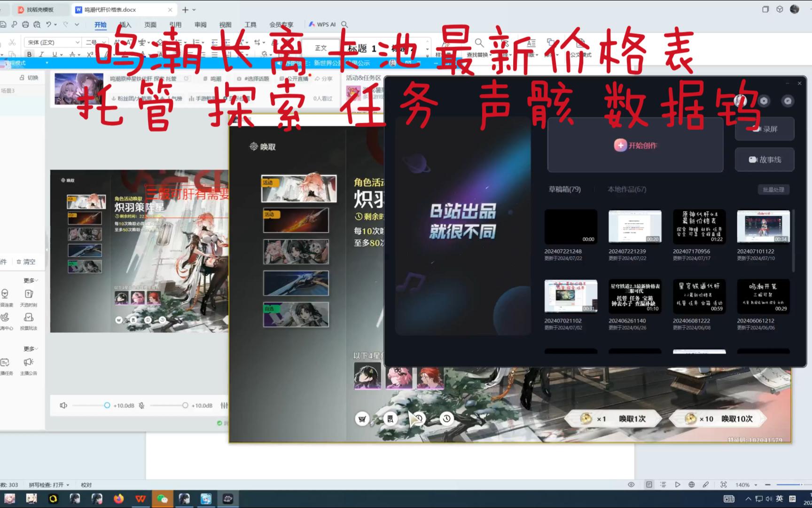This screenshot has height=508, width=812.
Task: Switch to outline view icon in status bar
Action: pyautogui.click(x=663, y=484)
